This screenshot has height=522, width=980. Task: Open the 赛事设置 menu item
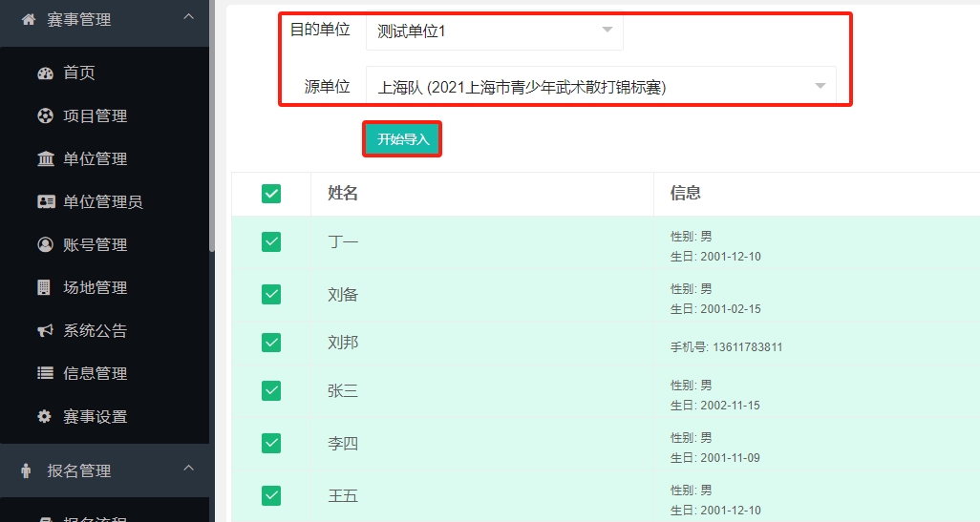coord(95,417)
